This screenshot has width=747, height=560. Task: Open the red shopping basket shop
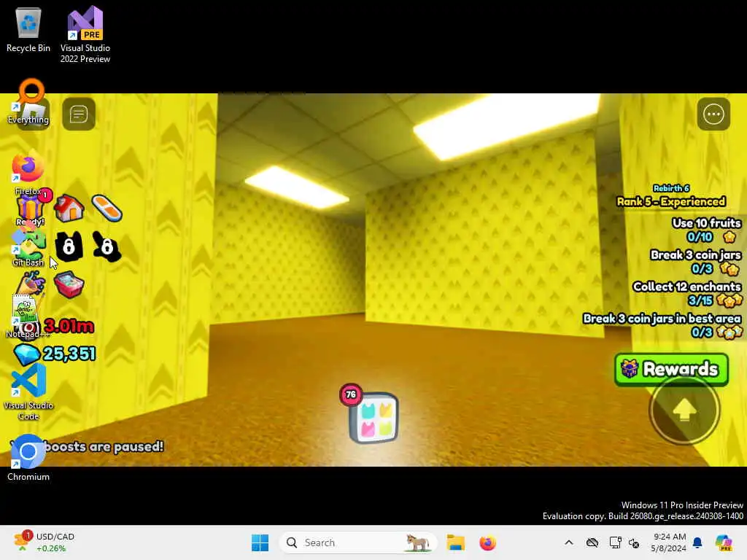[69, 284]
